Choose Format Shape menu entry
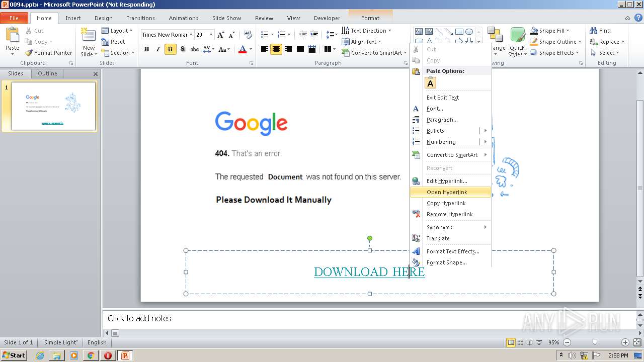Screen dimensions: 644x362 click(450, 262)
